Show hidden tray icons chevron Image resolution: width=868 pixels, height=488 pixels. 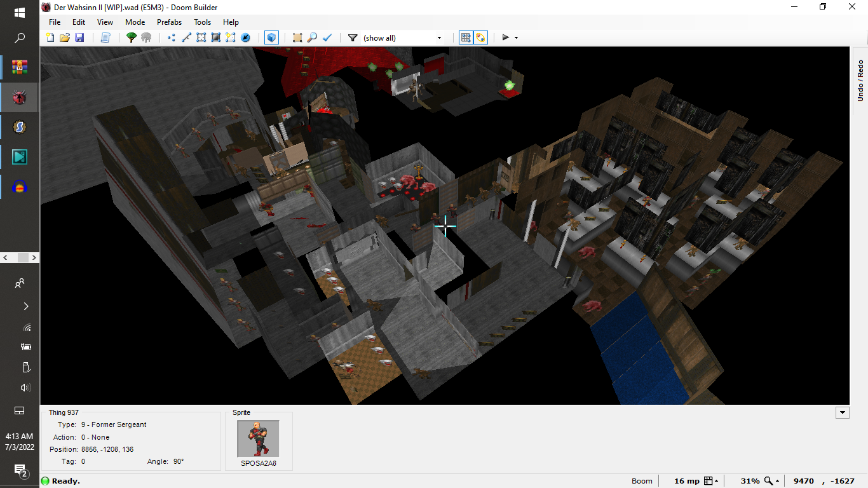[x=26, y=306]
